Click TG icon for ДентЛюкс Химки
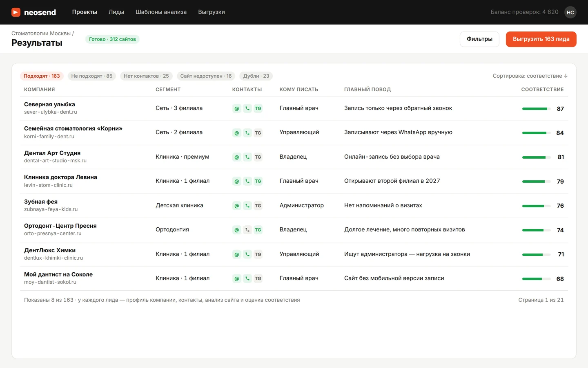This screenshot has width=588, height=368. click(258, 254)
